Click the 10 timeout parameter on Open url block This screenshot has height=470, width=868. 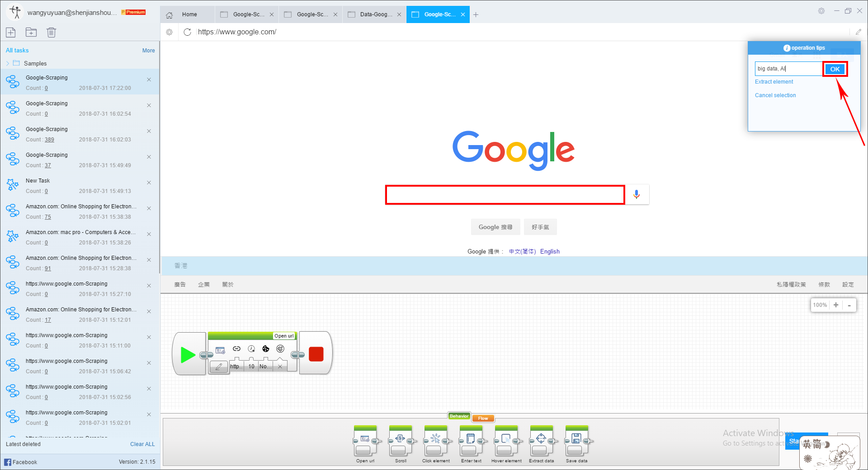click(x=251, y=366)
